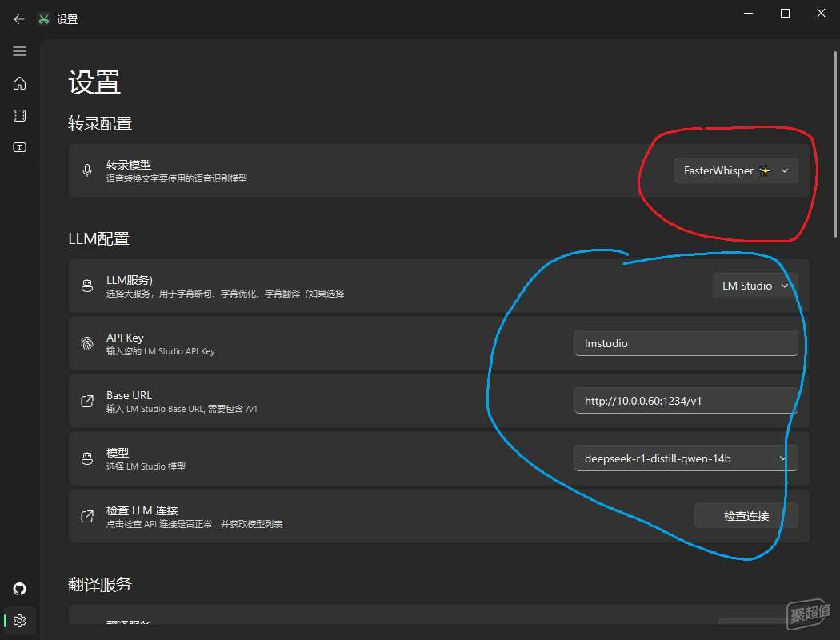Open the video batch processing sidebar icon
This screenshot has width=840, height=640.
pos(19,115)
